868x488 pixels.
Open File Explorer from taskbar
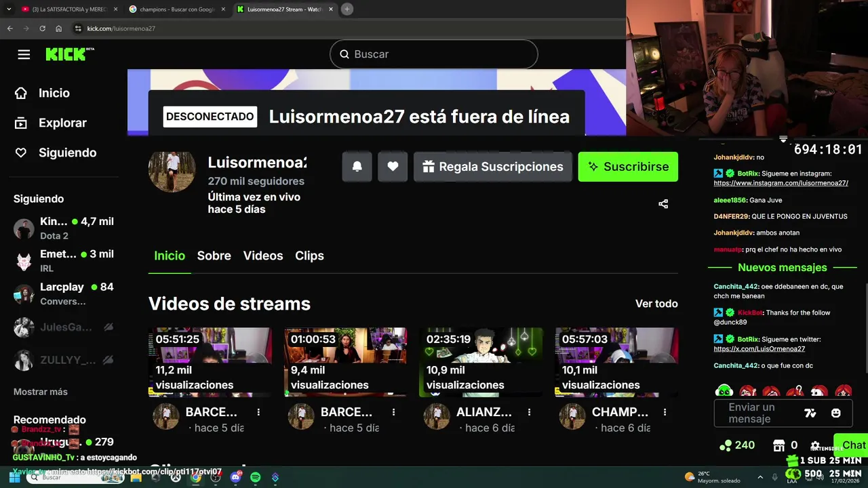136,477
